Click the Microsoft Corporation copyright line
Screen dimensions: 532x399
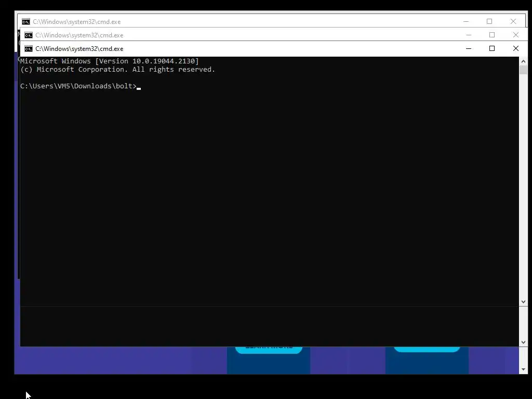pyautogui.click(x=117, y=70)
